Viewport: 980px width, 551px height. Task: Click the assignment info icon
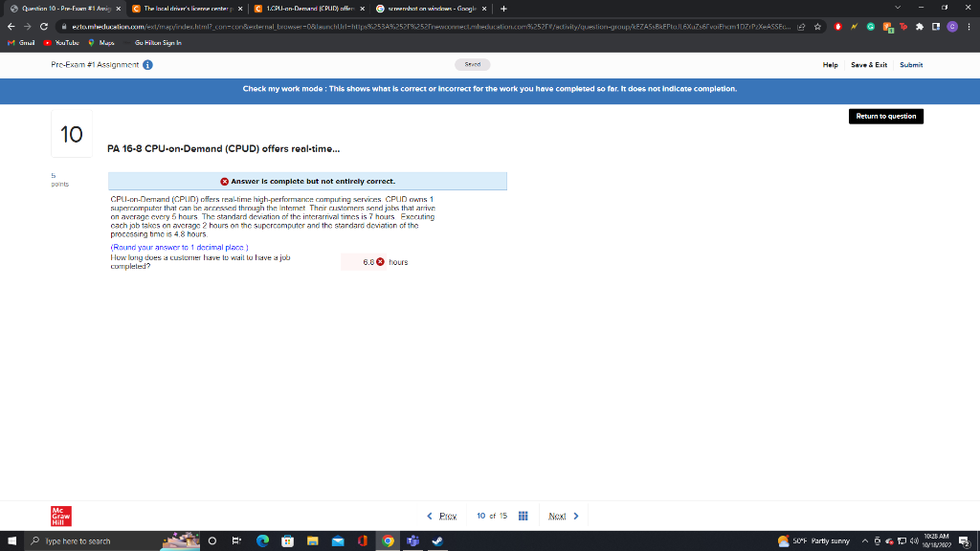coord(147,65)
